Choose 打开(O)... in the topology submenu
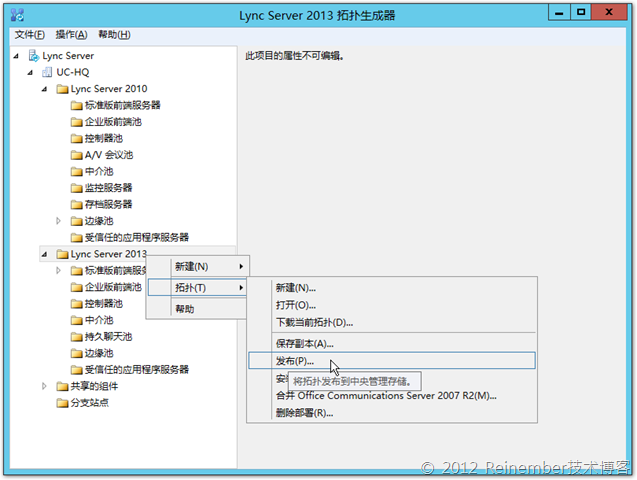The height and width of the screenshot is (480, 637). (x=392, y=305)
